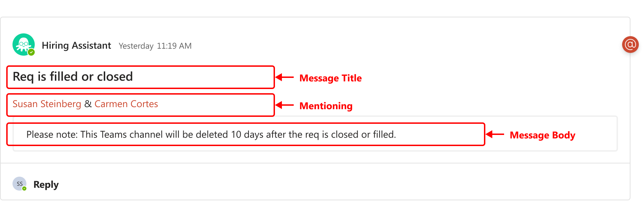Click the 'Message Body' annotation label
644x217 pixels.
coord(543,135)
